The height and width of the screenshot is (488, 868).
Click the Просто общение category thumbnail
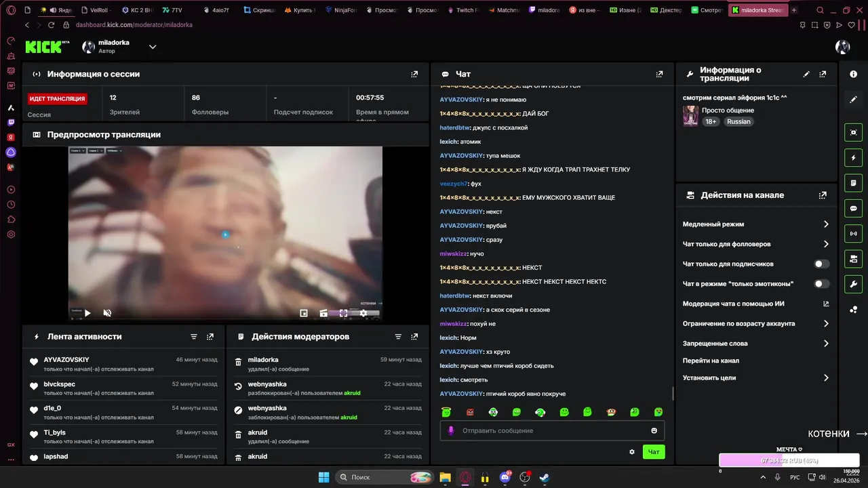tap(690, 115)
